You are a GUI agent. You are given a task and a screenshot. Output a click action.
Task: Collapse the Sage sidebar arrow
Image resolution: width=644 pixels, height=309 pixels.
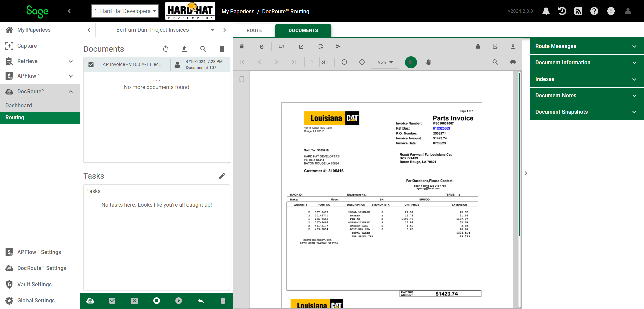(69, 11)
